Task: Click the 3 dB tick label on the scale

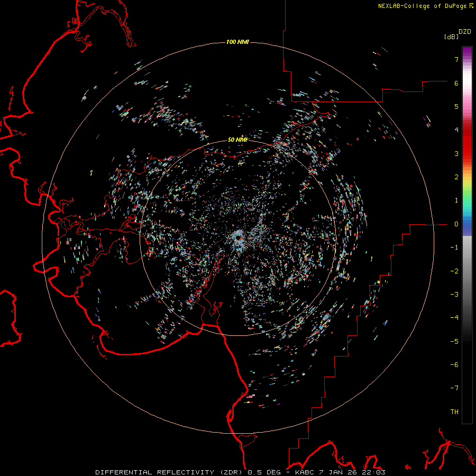Action: 456,153
